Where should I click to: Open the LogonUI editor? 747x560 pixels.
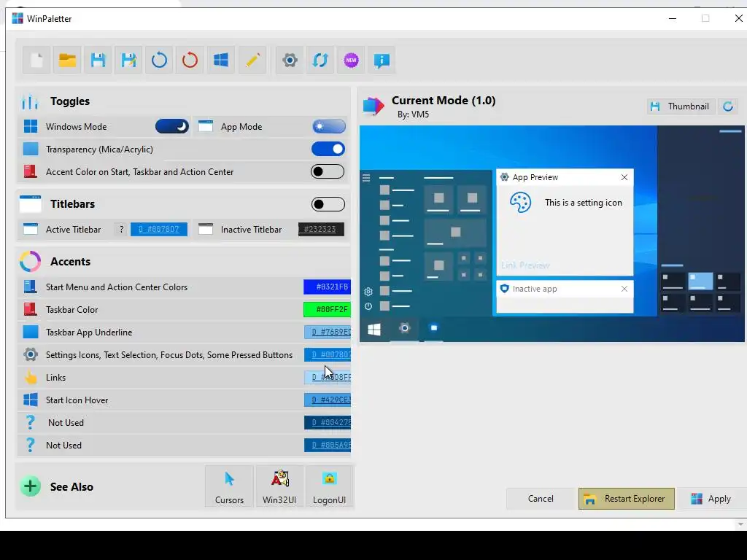click(x=329, y=486)
